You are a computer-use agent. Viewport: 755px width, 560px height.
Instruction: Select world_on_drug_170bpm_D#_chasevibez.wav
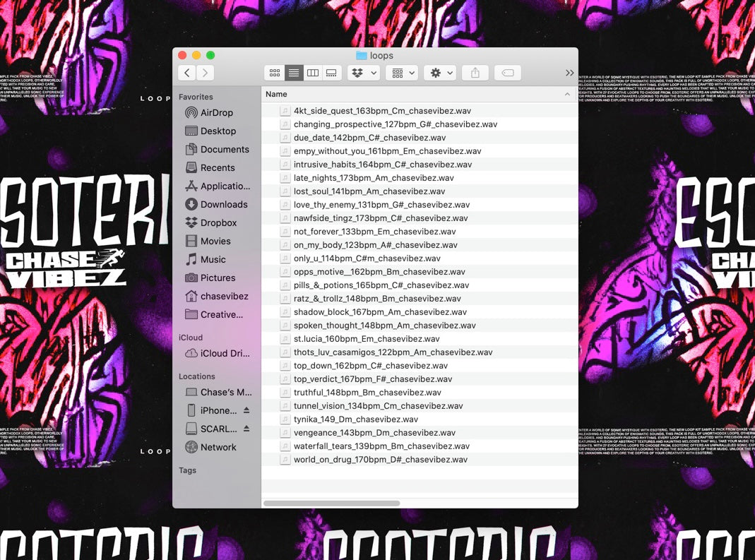click(420, 460)
